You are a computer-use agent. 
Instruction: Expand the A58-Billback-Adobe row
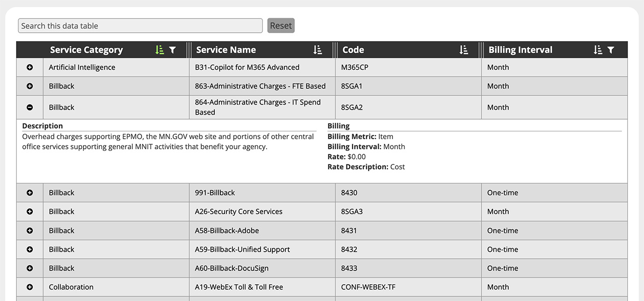click(30, 230)
